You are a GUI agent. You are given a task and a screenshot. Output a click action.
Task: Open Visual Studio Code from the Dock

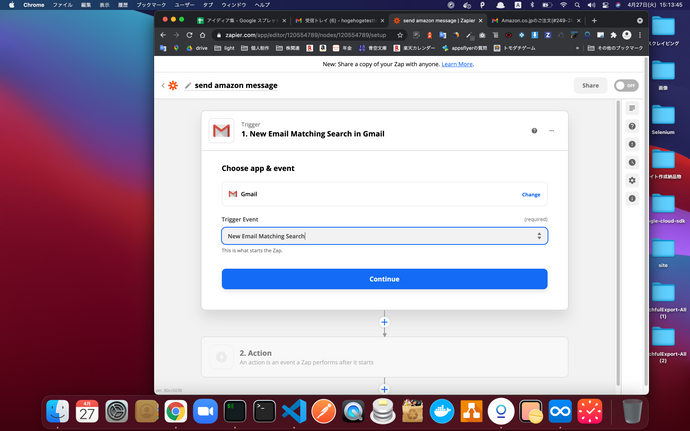pos(294,412)
